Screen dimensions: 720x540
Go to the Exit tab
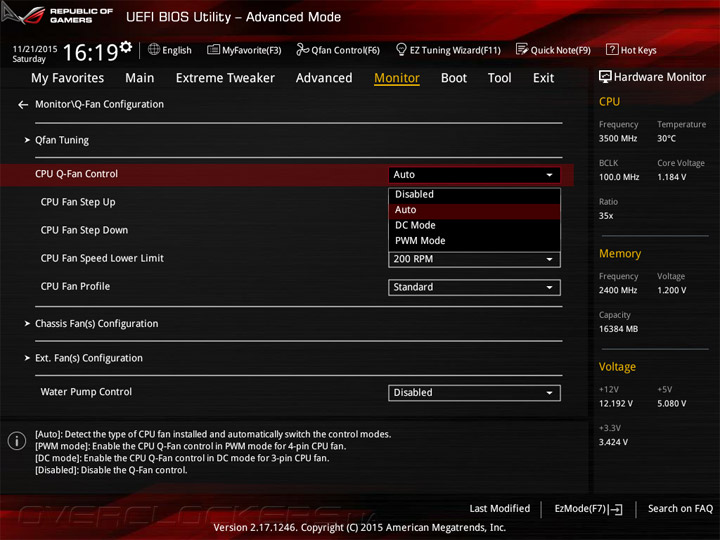pyautogui.click(x=543, y=78)
